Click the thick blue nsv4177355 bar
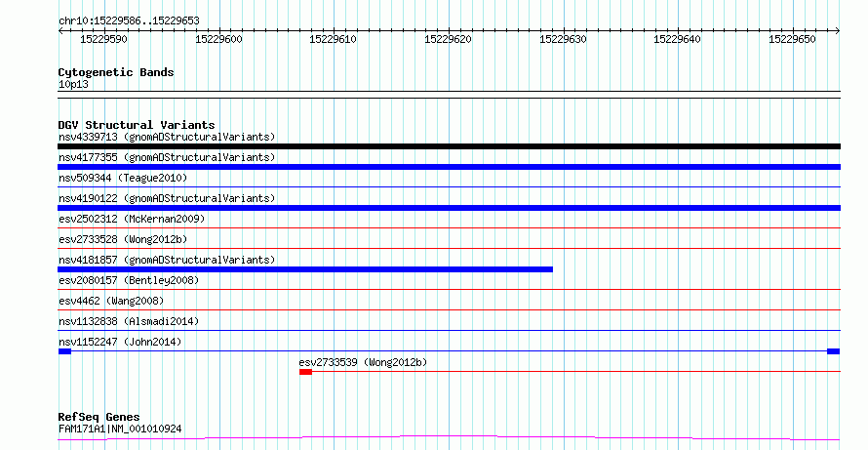The image size is (868, 450). pos(449,167)
